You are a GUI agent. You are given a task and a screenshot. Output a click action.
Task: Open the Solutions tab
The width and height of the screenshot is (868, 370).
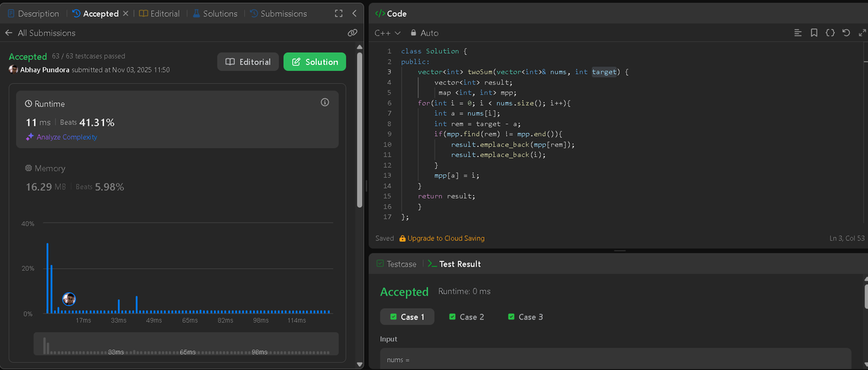coord(215,14)
